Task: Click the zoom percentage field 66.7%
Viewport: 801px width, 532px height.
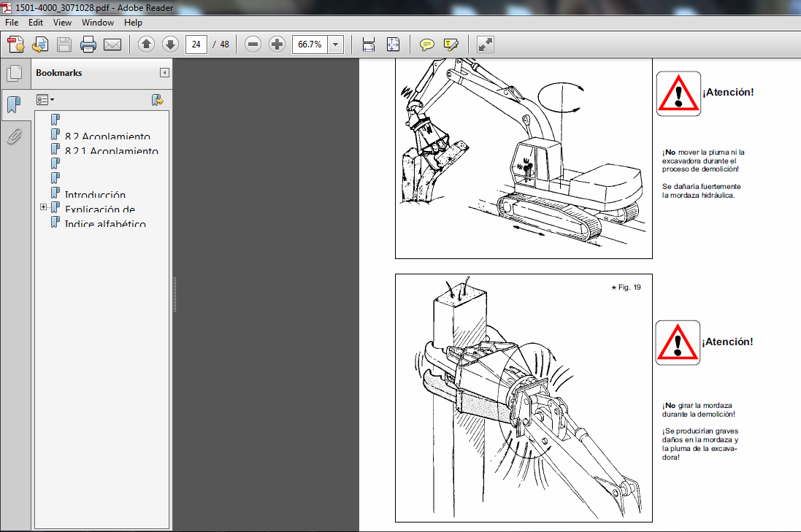Action: click(x=310, y=45)
